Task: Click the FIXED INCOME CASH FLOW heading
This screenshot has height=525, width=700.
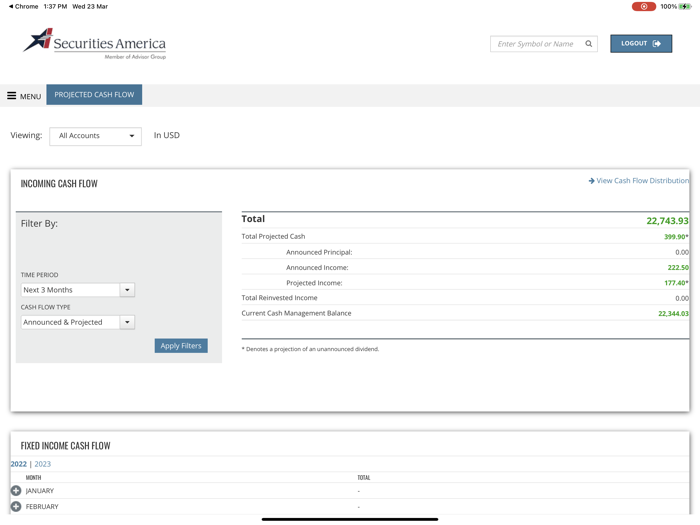Action: [x=65, y=446]
